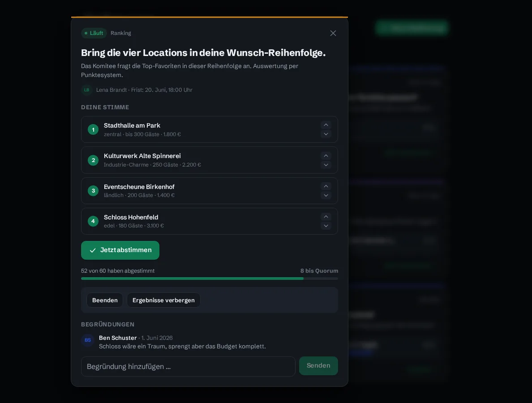Click the Begründung hinzufügen input field
Viewport: 532px width, 403px height.
(x=188, y=366)
